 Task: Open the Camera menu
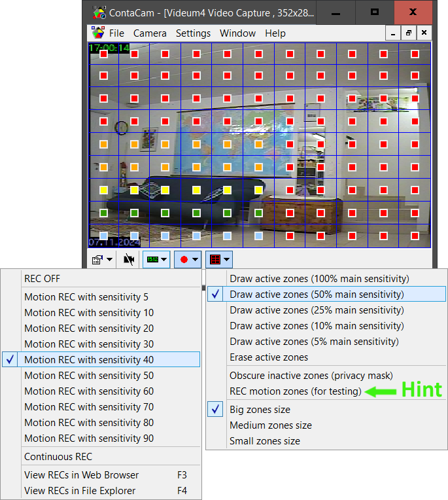pyautogui.click(x=150, y=33)
